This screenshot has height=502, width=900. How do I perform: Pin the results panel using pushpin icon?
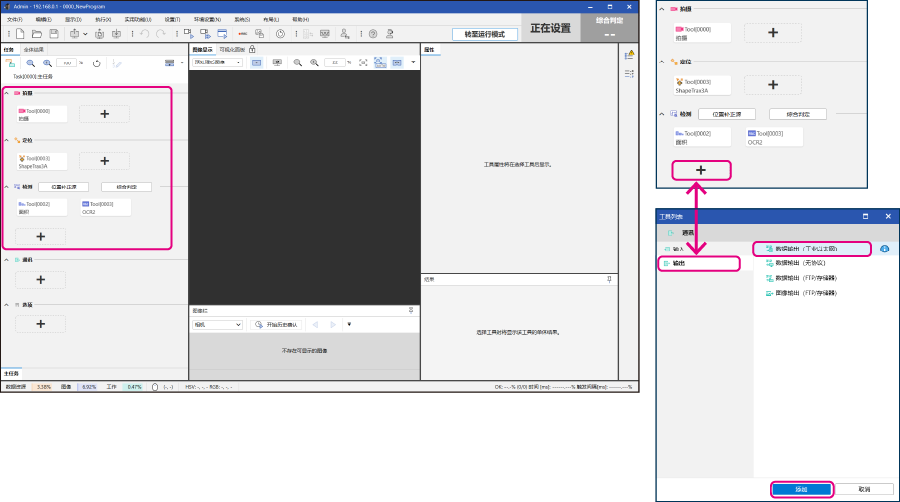click(609, 279)
